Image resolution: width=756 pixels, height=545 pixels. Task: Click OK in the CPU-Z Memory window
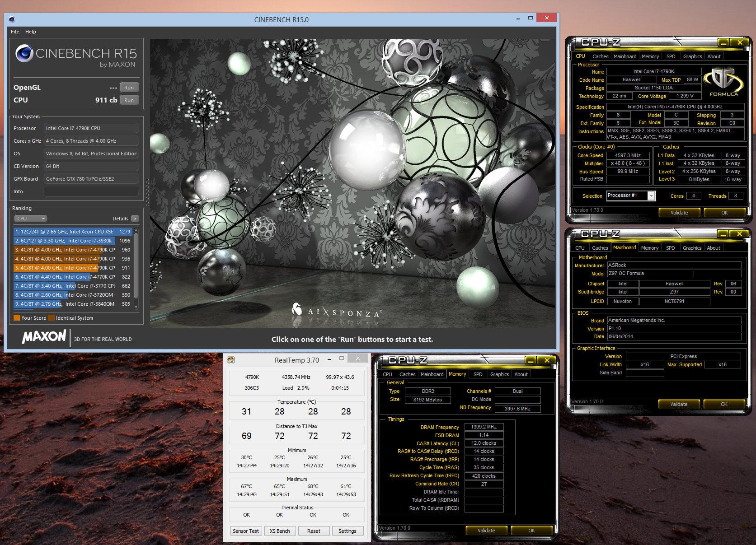(531, 531)
